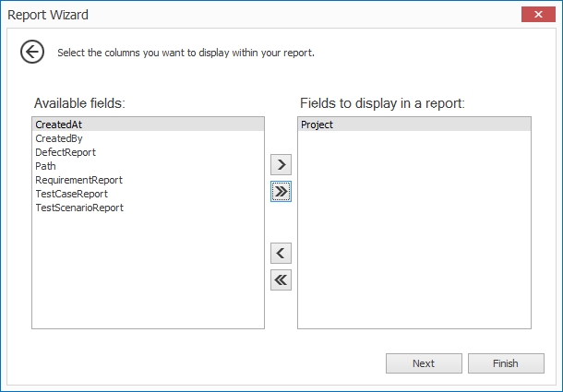Viewport: 563px width, 392px height.
Task: Select TestScenarioReport field
Action: (x=79, y=208)
